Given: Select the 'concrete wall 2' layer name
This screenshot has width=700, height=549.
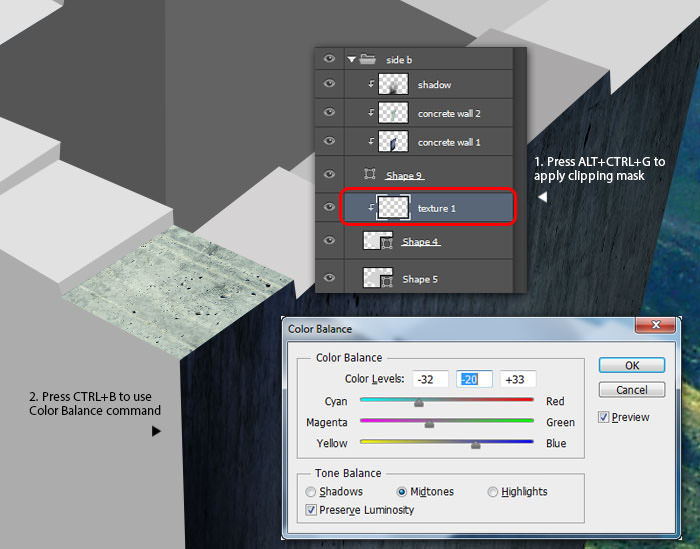Looking at the screenshot, I should point(449,114).
